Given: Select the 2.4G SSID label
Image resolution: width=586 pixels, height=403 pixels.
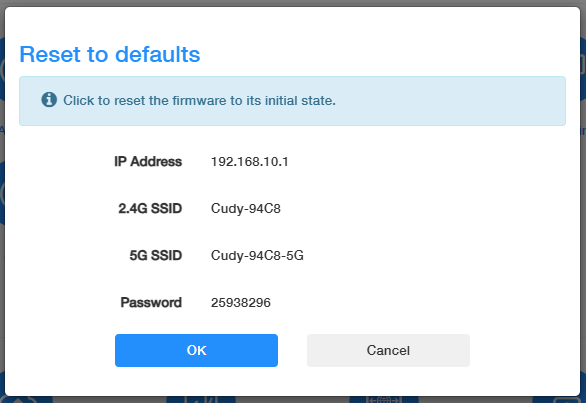Looking at the screenshot, I should (150, 208).
